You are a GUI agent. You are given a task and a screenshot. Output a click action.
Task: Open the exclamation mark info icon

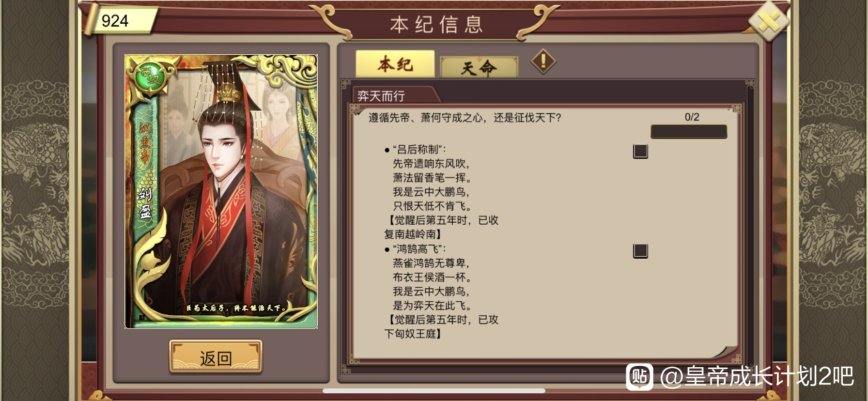543,62
